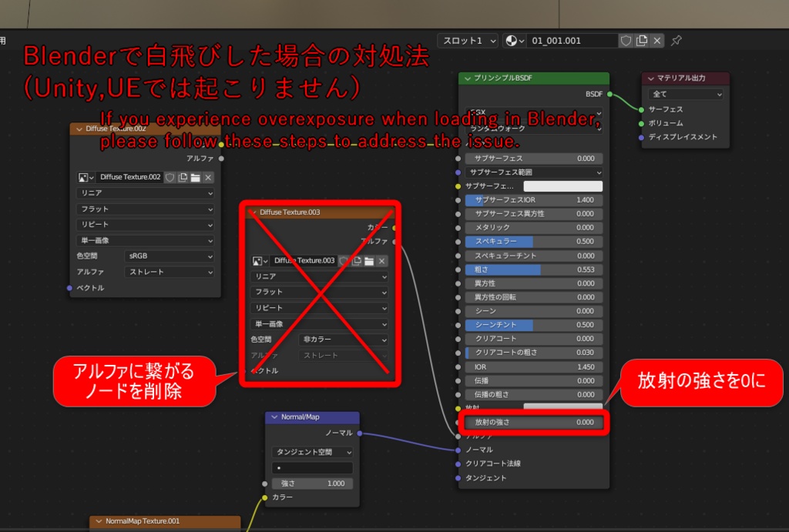The width and height of the screenshot is (789, 532).
Task: Click the クリアコート法線 input socket
Action: pos(458,464)
